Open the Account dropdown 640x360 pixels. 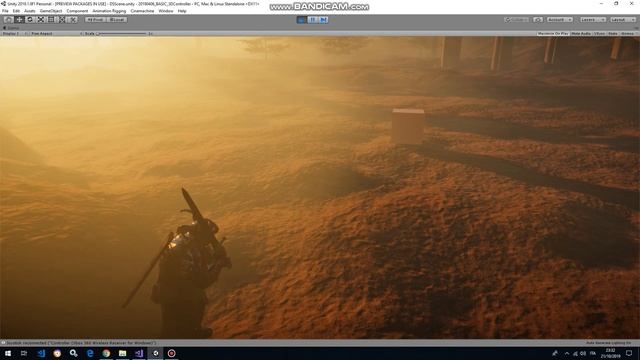pos(560,20)
